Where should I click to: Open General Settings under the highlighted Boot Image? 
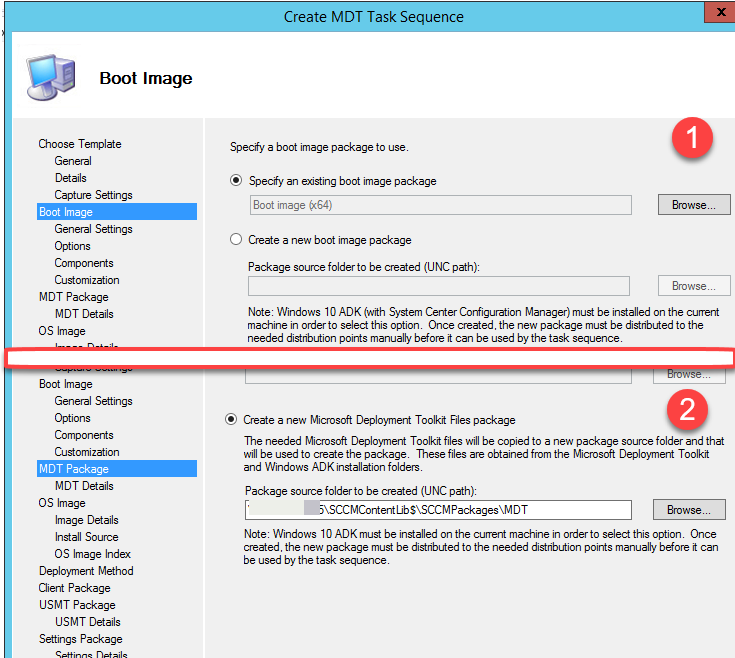[93, 229]
